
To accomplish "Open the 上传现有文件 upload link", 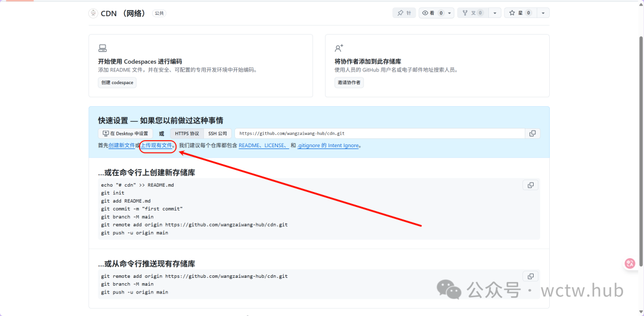I will point(157,145).
